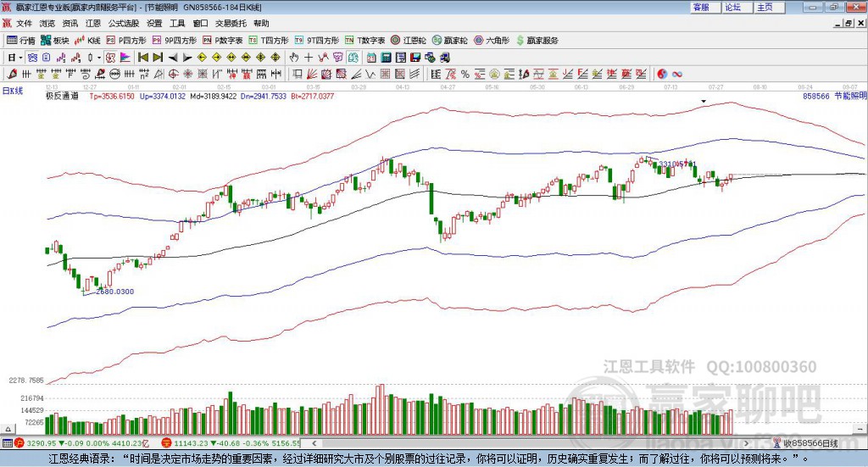Image resolution: width=868 pixels, height=467 pixels.
Task: Click the horizontal scrollbar right arrow
Action: tap(746, 443)
